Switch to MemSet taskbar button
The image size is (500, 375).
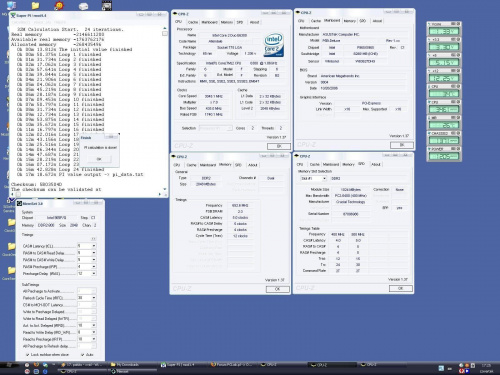coord(132,371)
